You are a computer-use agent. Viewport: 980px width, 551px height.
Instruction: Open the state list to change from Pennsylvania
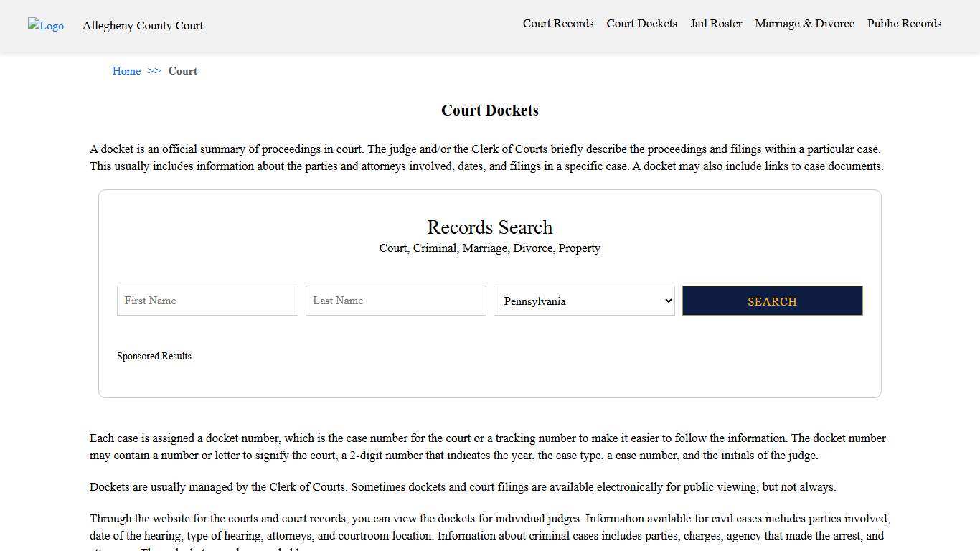point(583,301)
